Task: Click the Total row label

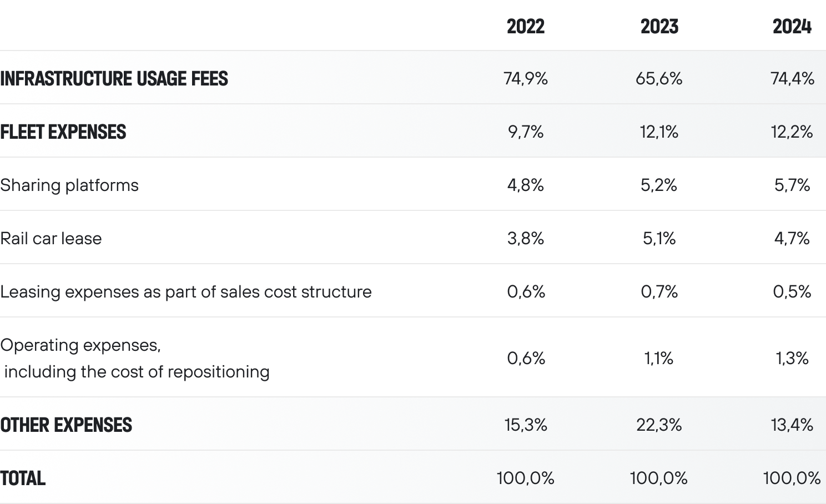Action: pyautogui.click(x=23, y=478)
